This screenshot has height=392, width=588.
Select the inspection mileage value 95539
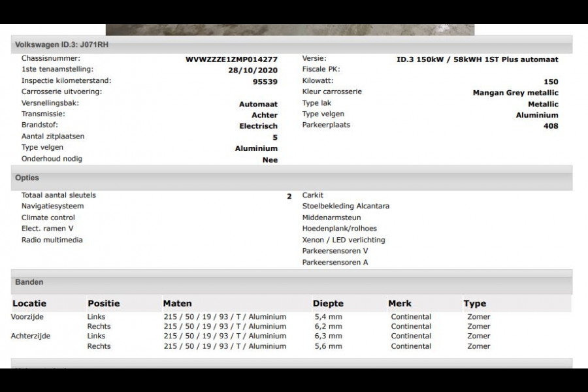pyautogui.click(x=265, y=80)
